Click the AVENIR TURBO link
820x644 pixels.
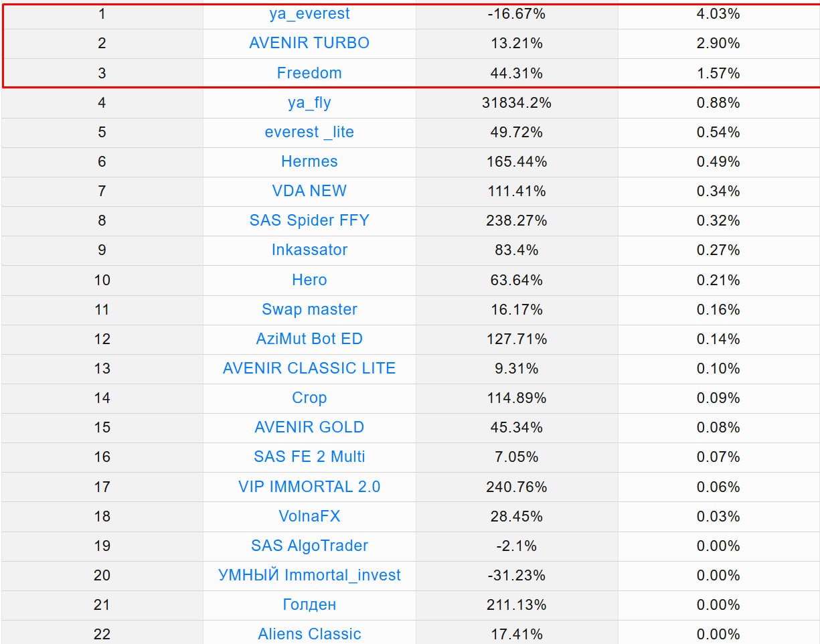tap(309, 43)
